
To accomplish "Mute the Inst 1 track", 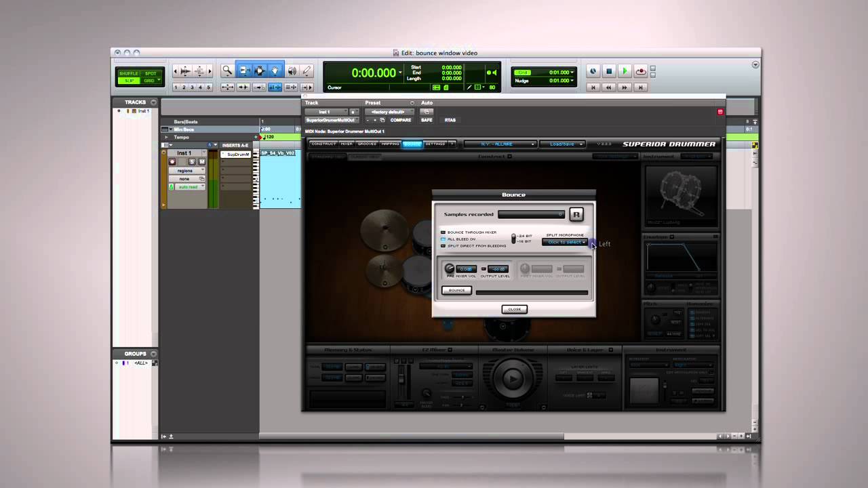I will (201, 162).
